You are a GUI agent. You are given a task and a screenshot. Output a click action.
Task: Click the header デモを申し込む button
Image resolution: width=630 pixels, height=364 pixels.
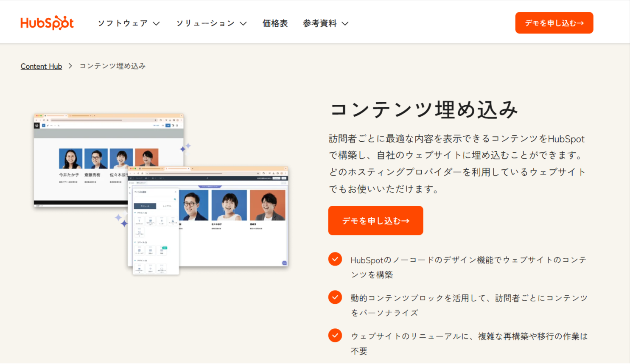554,23
